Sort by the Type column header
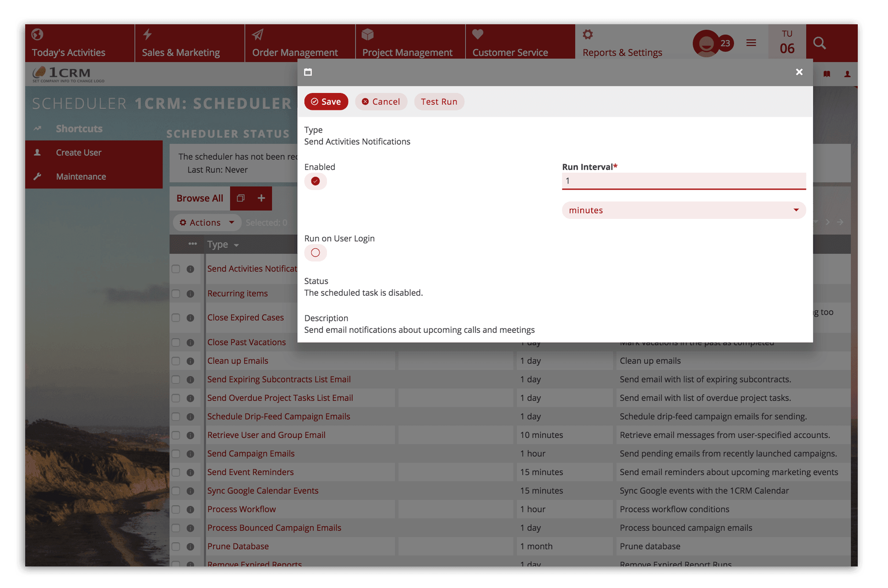 (223, 245)
